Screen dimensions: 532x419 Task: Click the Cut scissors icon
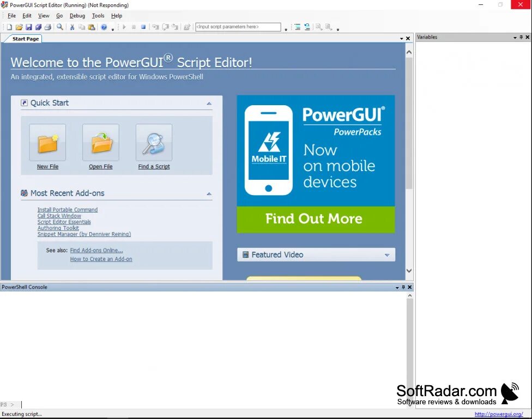coord(72,27)
